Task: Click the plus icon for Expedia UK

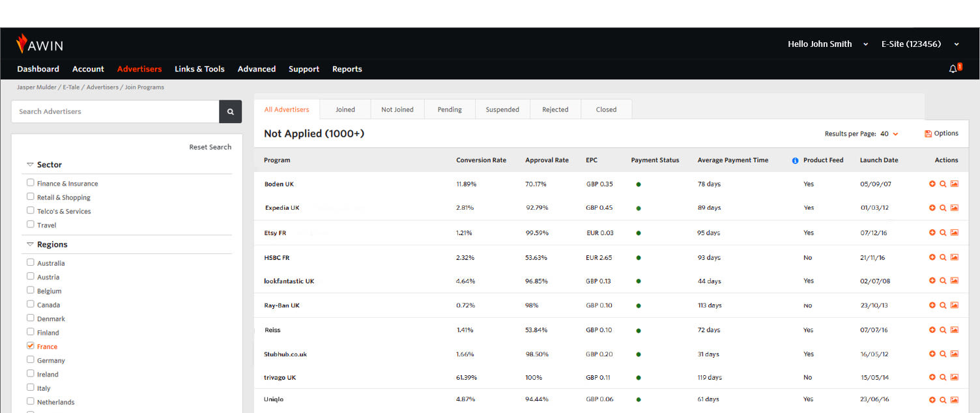Action: click(932, 208)
